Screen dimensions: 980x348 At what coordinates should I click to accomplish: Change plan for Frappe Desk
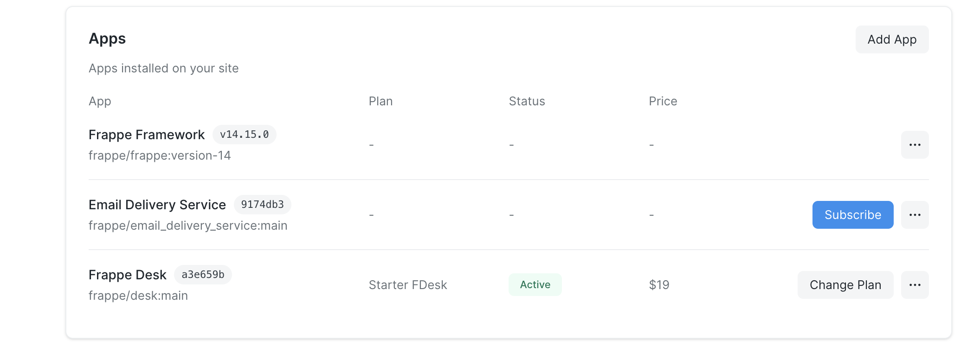click(845, 284)
